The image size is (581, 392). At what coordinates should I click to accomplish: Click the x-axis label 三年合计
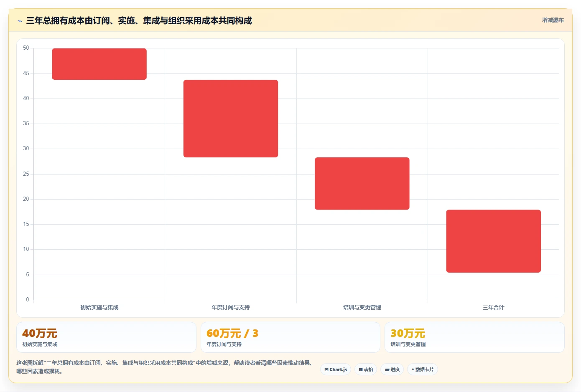(494, 307)
